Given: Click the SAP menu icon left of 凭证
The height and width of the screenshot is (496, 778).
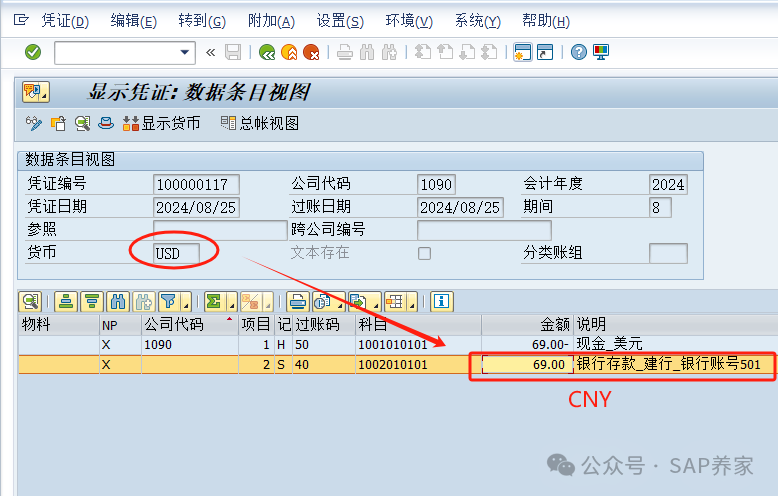Looking at the screenshot, I should [21, 20].
